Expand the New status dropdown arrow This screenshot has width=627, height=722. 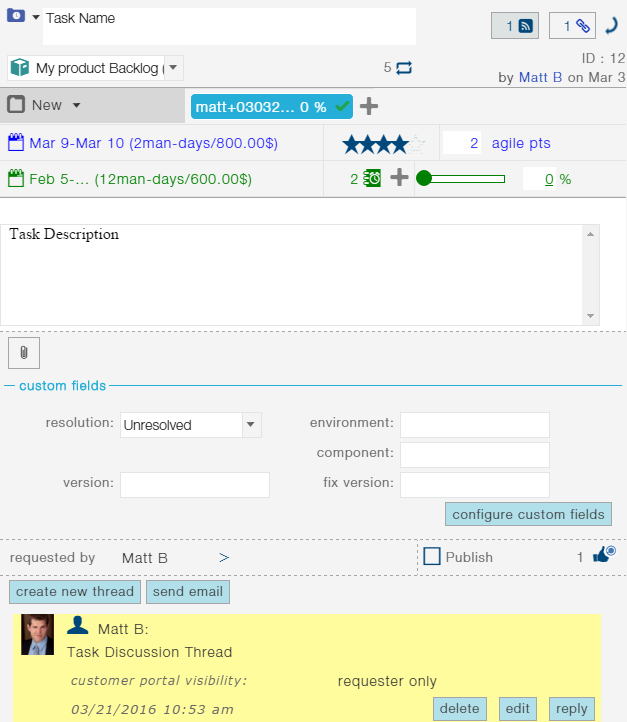pyautogui.click(x=76, y=105)
